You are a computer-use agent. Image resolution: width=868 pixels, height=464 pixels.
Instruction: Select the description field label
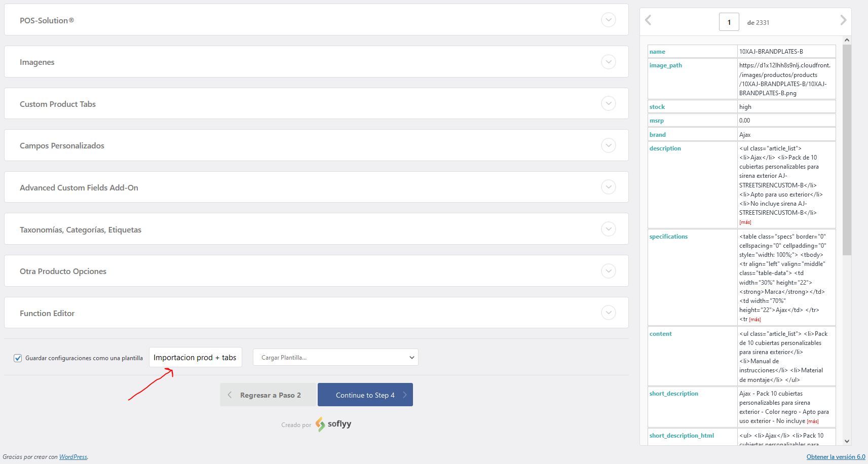pyautogui.click(x=665, y=148)
